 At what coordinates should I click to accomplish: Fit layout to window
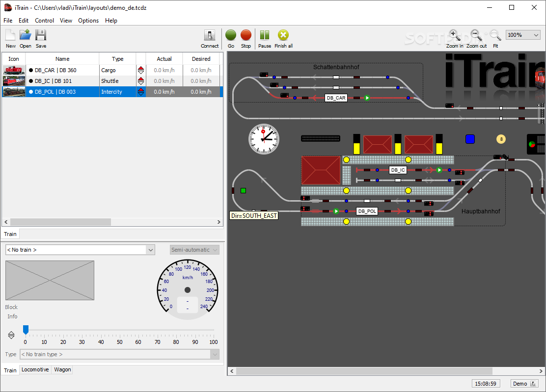tap(495, 38)
